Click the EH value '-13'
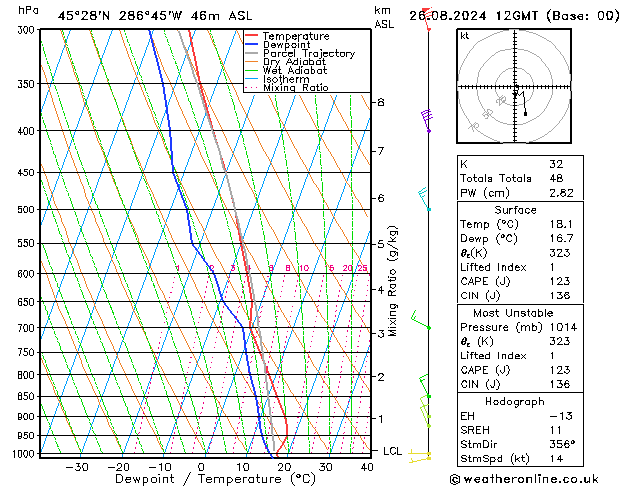629x486 pixels. [x=561, y=416]
